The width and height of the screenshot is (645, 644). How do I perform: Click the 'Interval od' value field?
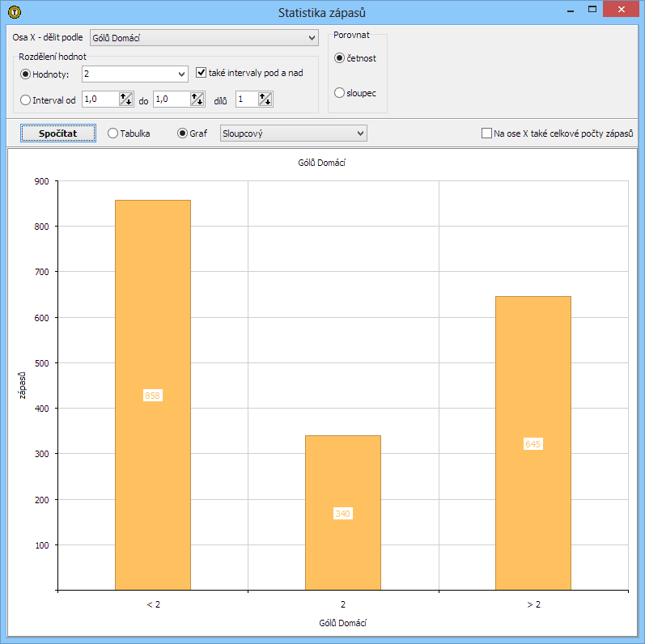click(x=101, y=100)
